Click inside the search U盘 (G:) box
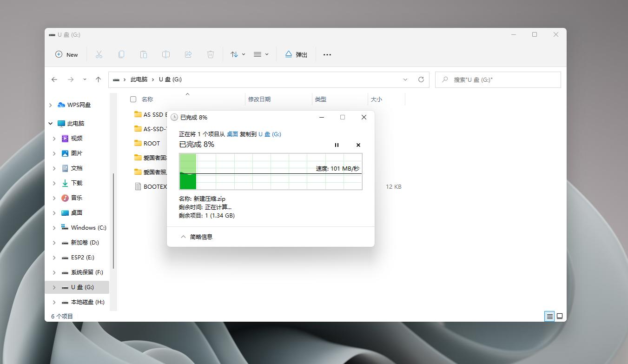 [x=497, y=79]
